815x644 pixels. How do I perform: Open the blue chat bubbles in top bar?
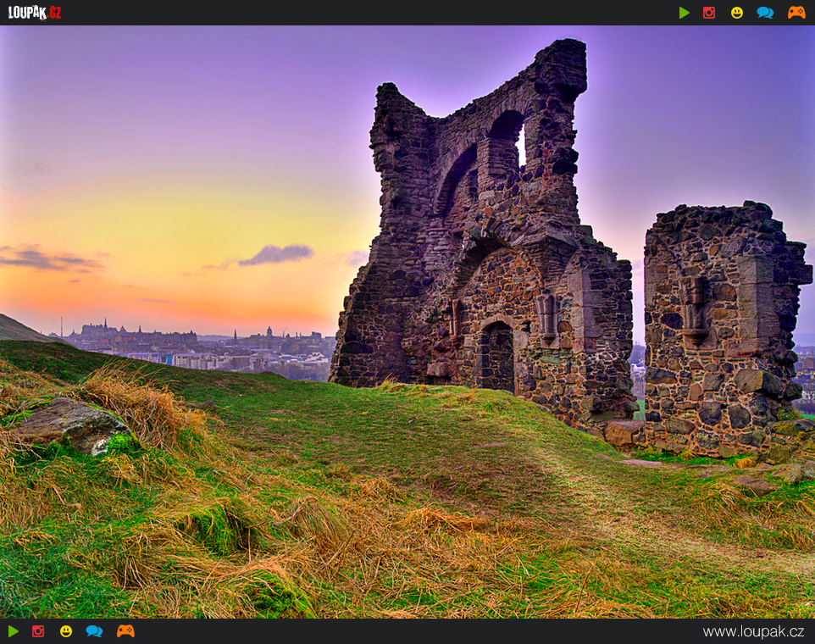click(x=765, y=13)
